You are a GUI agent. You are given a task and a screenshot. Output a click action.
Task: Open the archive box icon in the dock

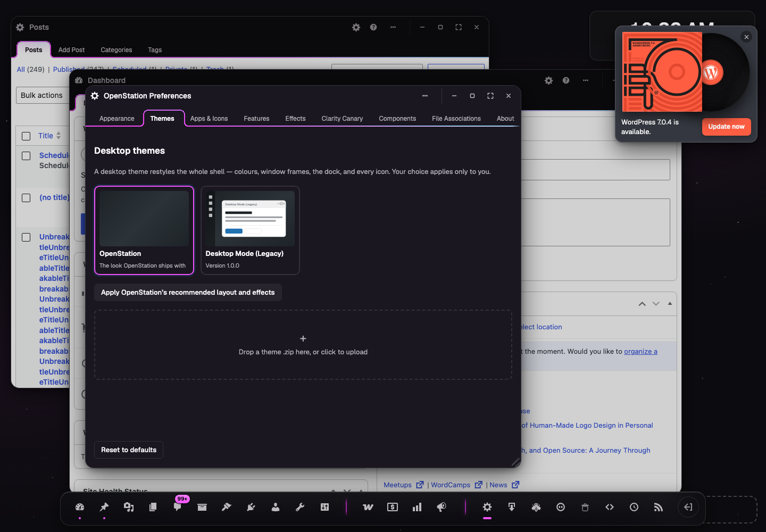tap(202, 507)
